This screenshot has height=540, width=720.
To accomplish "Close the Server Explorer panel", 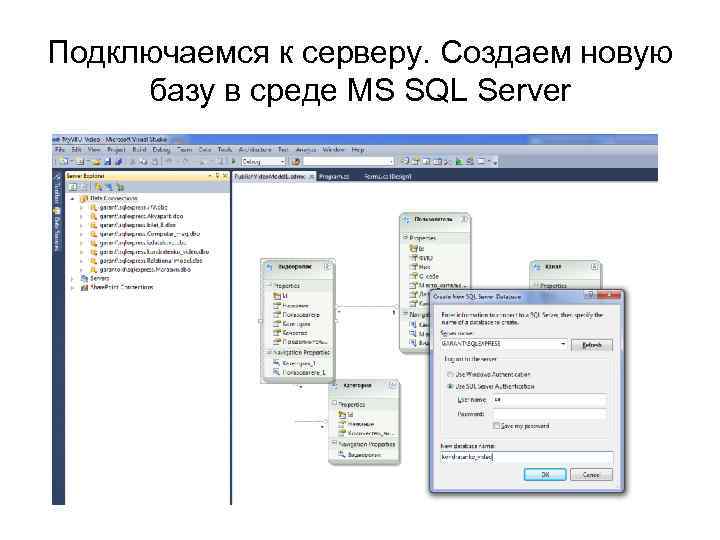I will point(225,176).
